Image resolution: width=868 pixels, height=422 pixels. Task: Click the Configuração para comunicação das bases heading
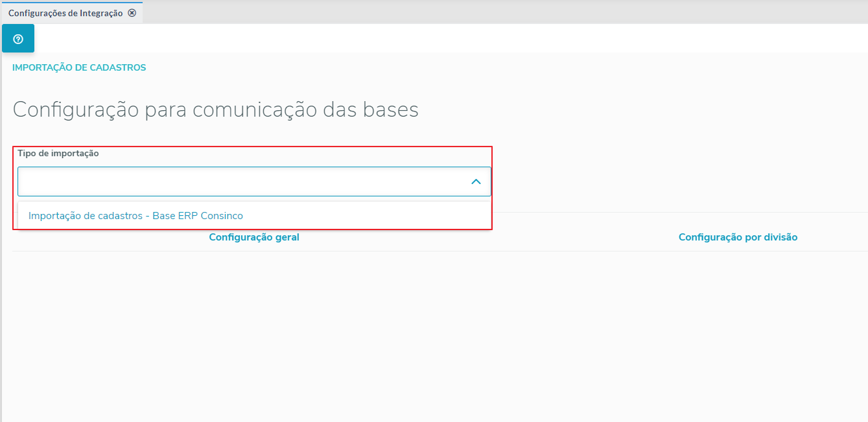click(215, 110)
